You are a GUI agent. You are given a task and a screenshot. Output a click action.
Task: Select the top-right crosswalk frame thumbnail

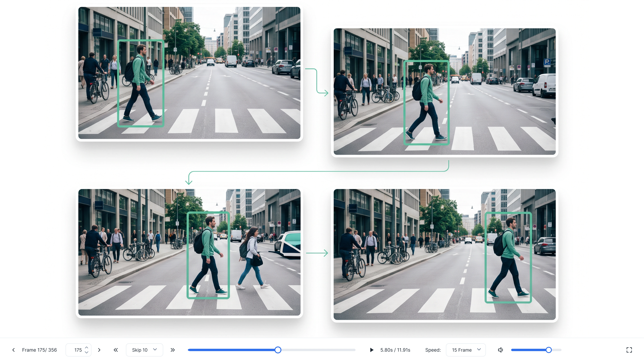click(445, 91)
